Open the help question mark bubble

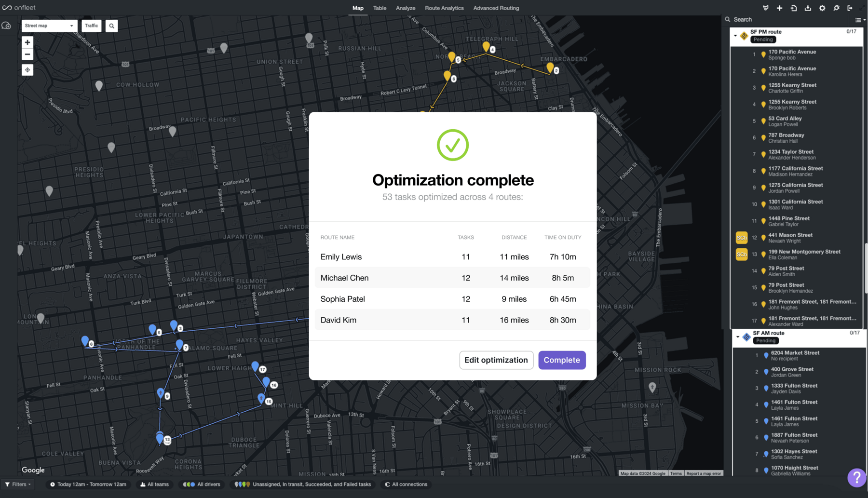[x=857, y=477]
